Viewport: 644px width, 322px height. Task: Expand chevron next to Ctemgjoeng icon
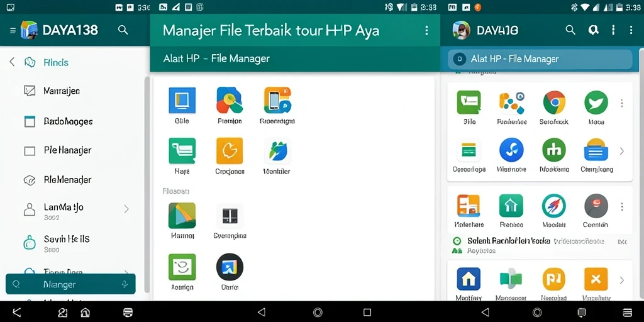622,151
